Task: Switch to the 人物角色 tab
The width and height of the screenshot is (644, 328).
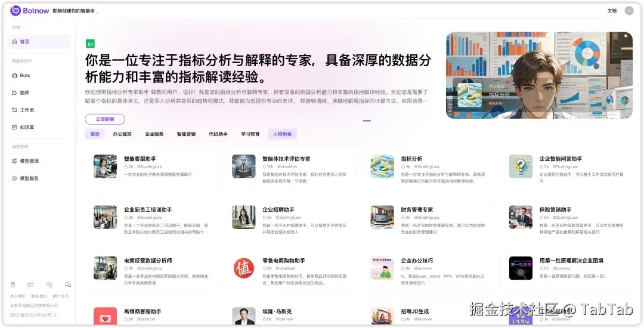Action: (x=282, y=134)
